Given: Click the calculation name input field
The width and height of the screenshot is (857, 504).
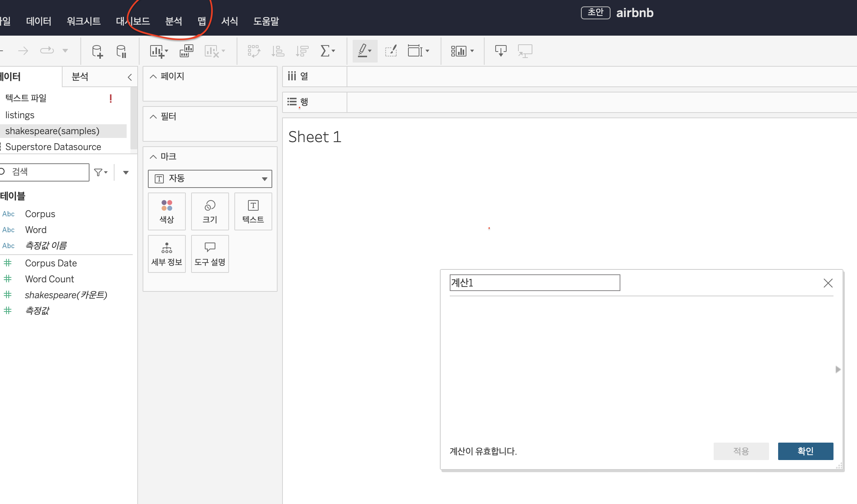Looking at the screenshot, I should 534,283.
